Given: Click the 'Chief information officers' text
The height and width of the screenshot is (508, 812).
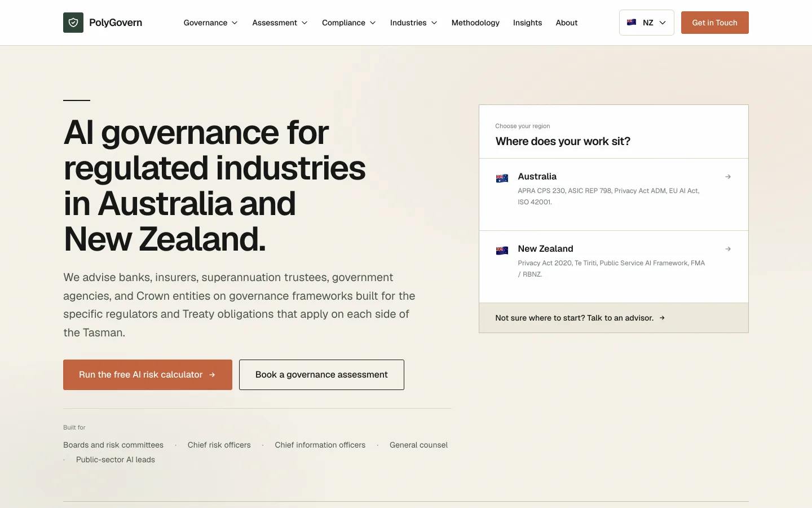Looking at the screenshot, I should (320, 445).
